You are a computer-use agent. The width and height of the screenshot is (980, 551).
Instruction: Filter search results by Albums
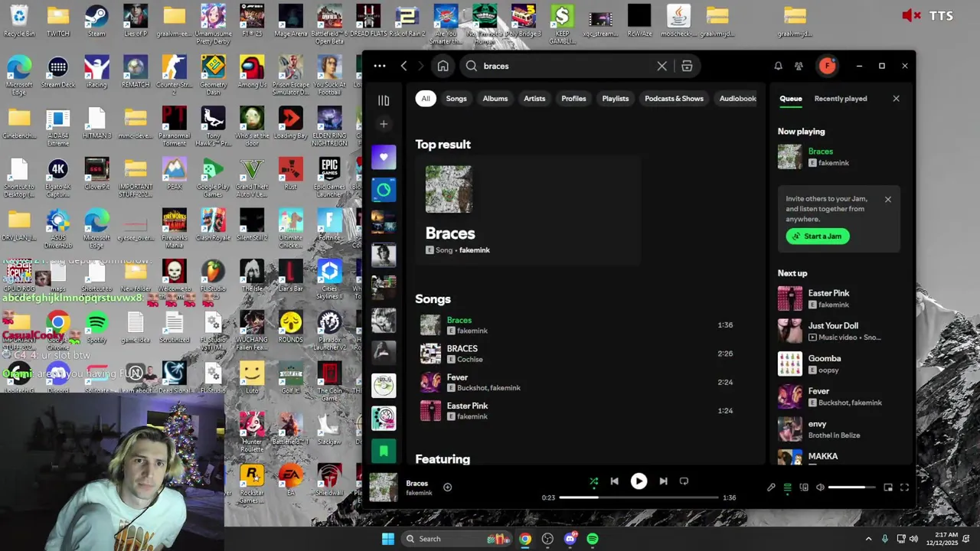[x=495, y=99]
